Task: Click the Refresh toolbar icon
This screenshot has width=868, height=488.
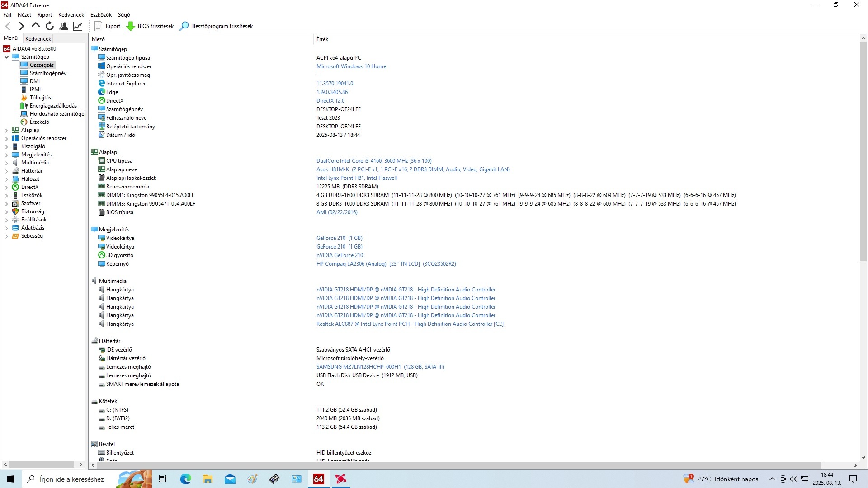Action: (x=50, y=26)
